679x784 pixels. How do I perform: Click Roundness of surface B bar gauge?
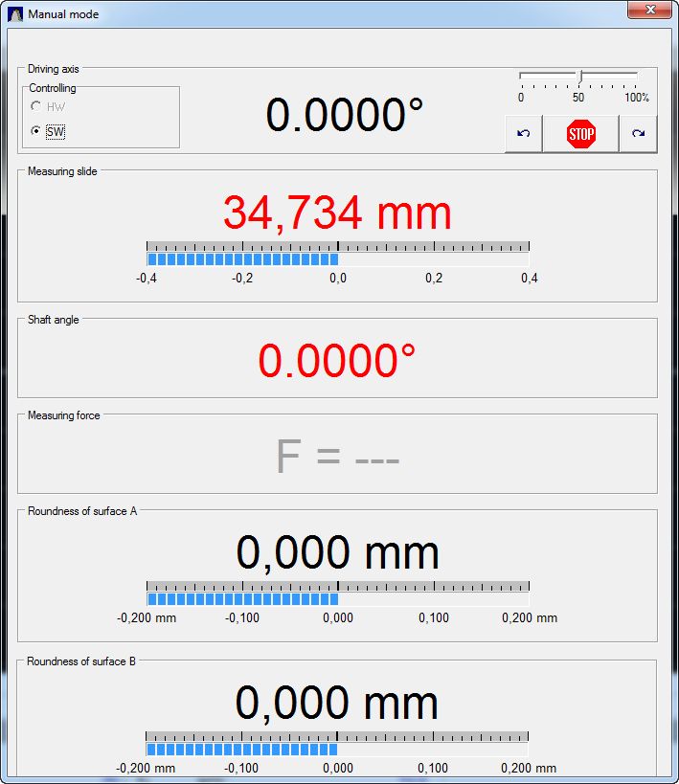click(242, 749)
